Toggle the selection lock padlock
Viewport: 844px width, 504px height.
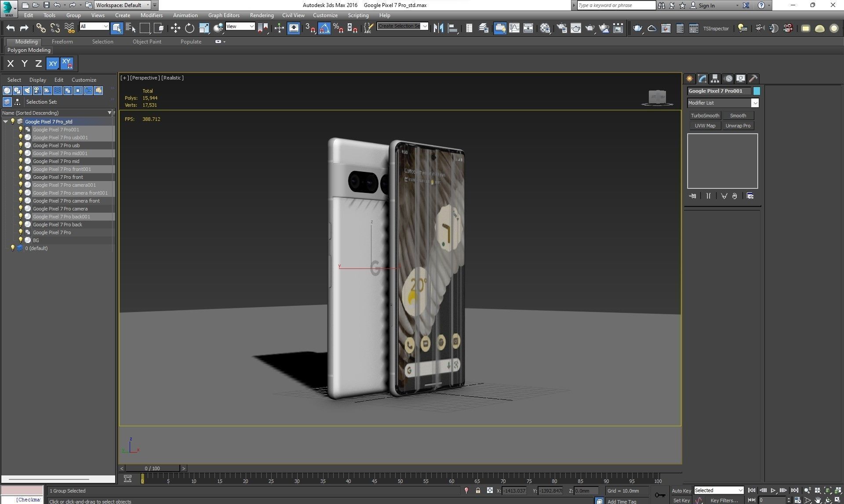pos(478,491)
